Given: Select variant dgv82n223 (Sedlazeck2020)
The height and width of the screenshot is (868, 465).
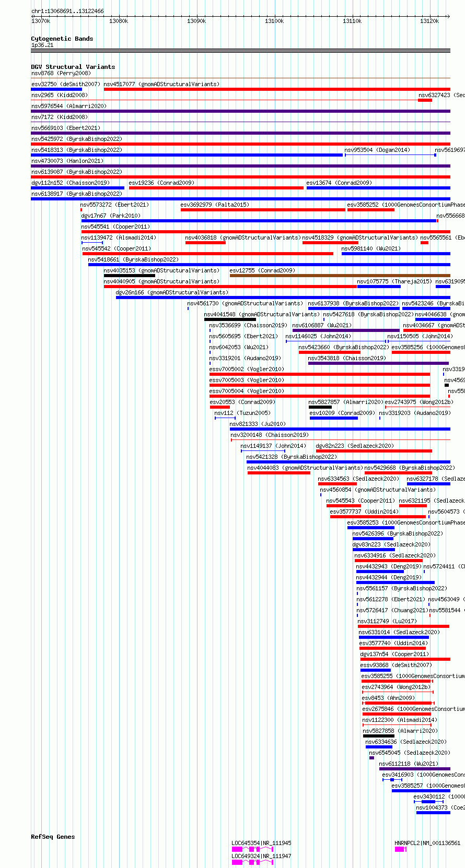Looking at the screenshot, I should [355, 446].
